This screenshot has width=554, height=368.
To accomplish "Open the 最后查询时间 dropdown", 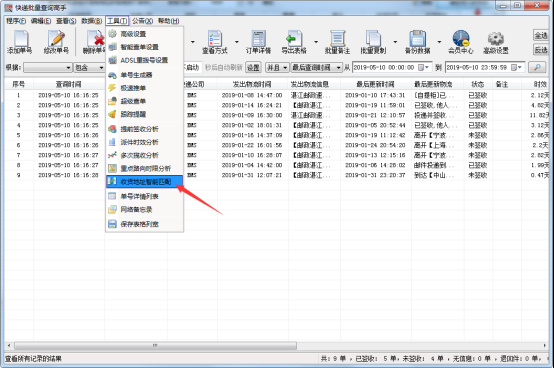I will 338,67.
